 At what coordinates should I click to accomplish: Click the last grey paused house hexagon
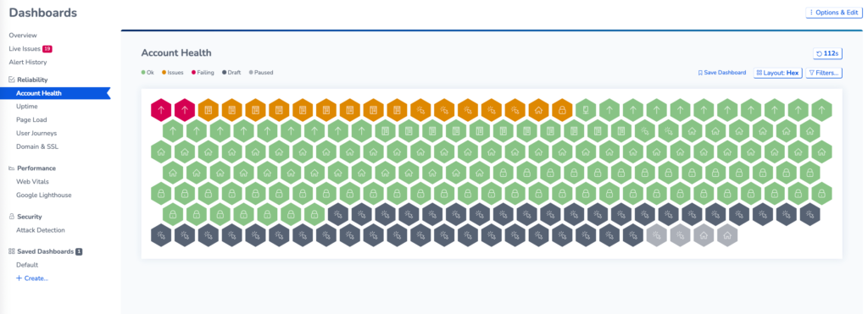727,235
